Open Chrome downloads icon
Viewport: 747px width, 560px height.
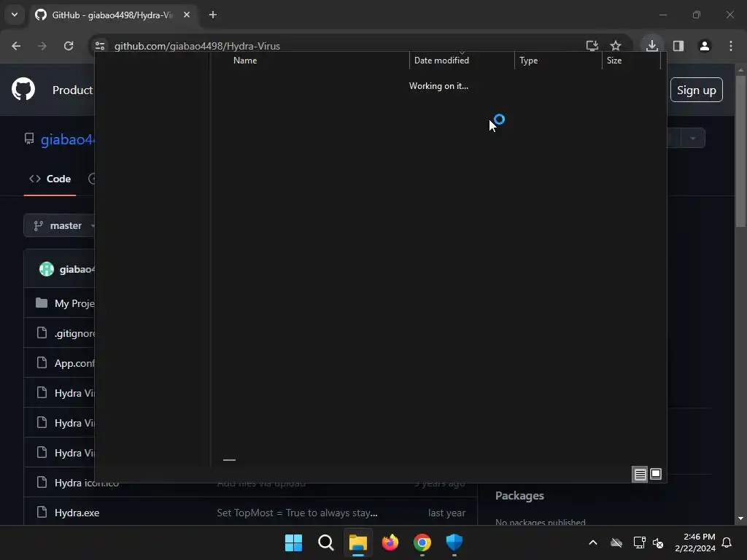point(651,46)
